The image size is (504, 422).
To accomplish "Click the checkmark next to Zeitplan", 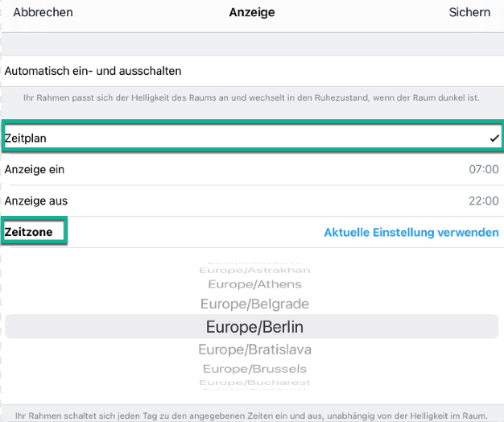I will click(x=494, y=139).
